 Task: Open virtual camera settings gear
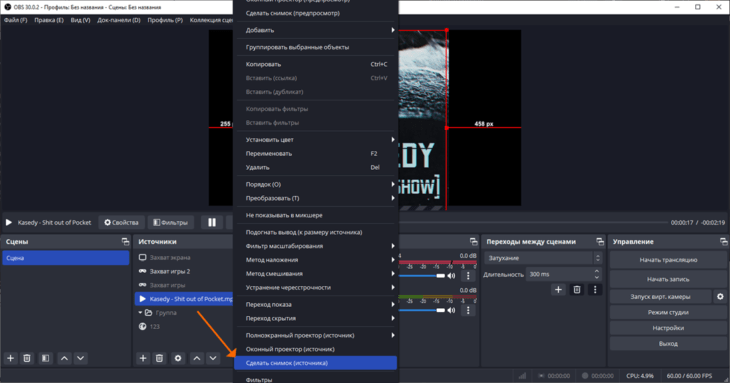720,296
